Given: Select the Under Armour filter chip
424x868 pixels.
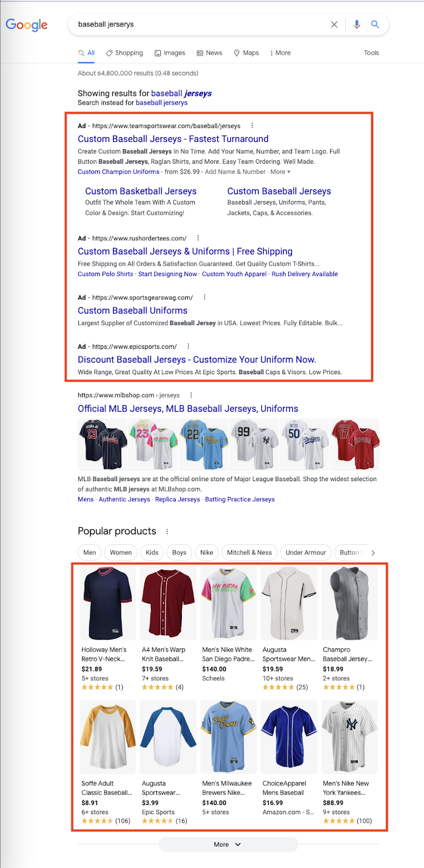Looking at the screenshot, I should pos(306,552).
